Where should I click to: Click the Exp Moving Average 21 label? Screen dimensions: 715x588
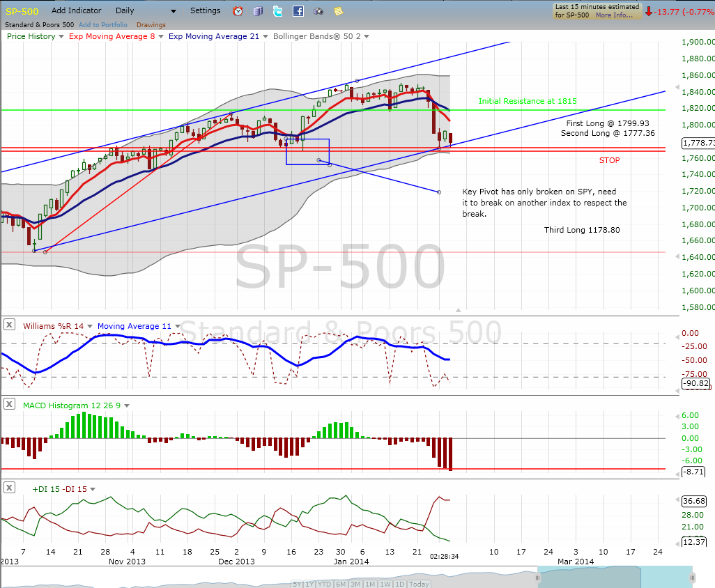click(x=214, y=36)
